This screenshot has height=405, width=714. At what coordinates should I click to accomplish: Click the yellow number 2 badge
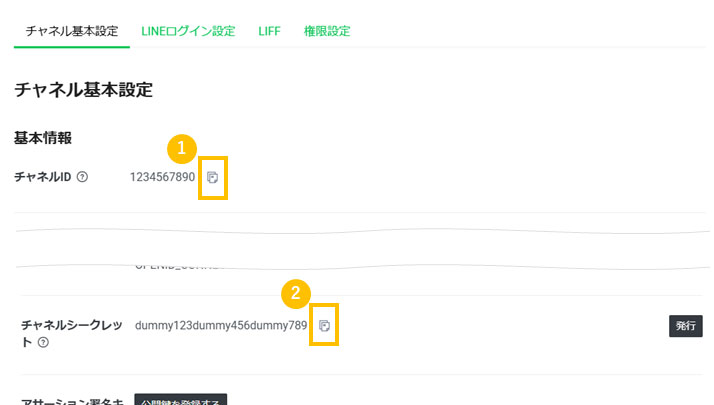[x=294, y=294]
